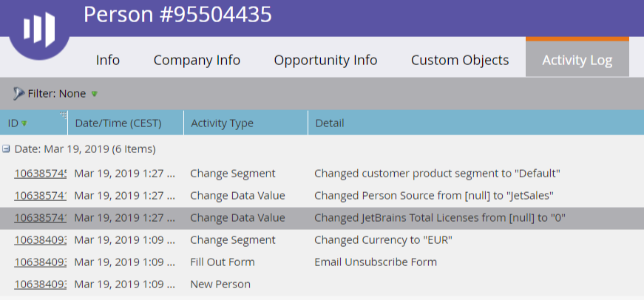This screenshot has height=300, width=644.
Task: Sort by the ID column arrow
Action: [x=24, y=123]
